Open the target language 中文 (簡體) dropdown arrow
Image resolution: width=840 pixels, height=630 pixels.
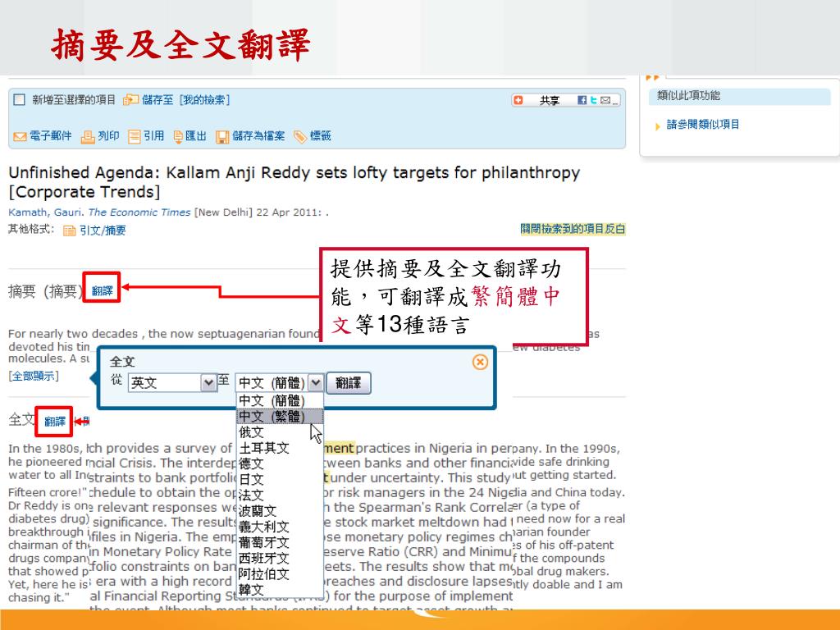click(316, 382)
